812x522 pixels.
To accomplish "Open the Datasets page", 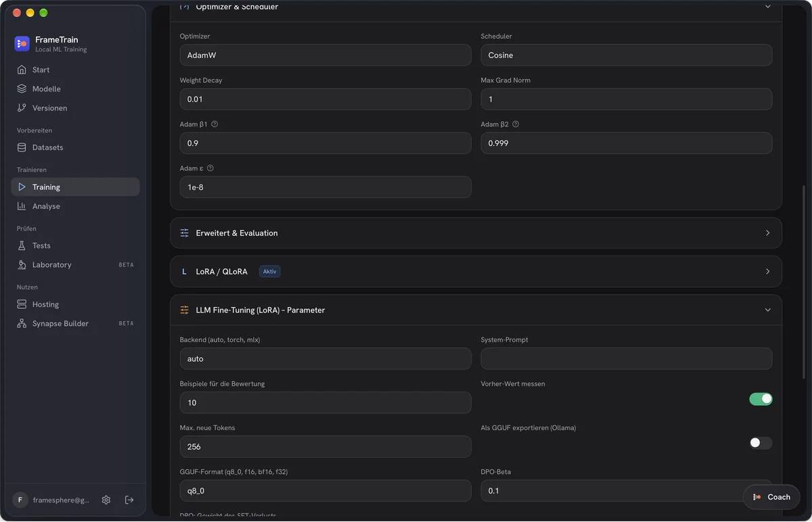I will 75,147.
